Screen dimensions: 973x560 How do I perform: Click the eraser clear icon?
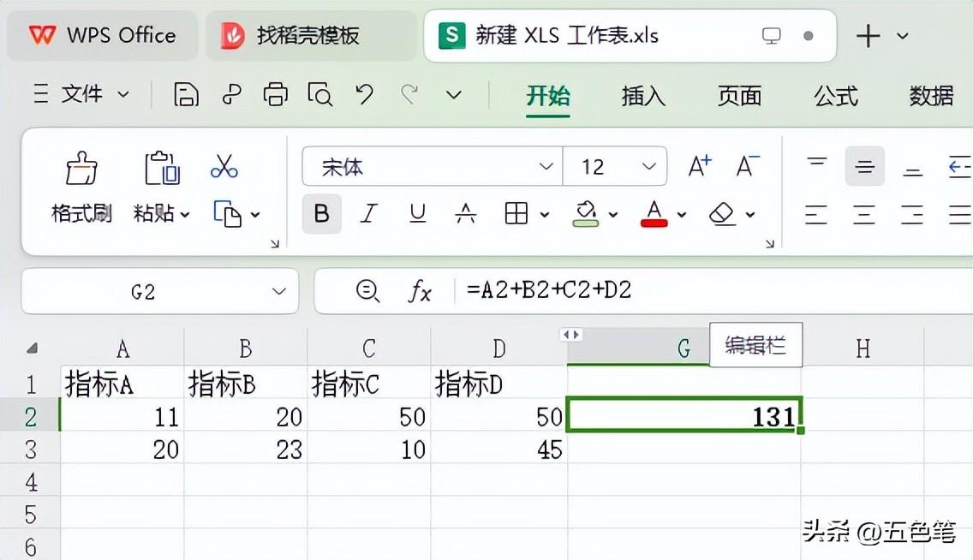pyautogui.click(x=722, y=214)
